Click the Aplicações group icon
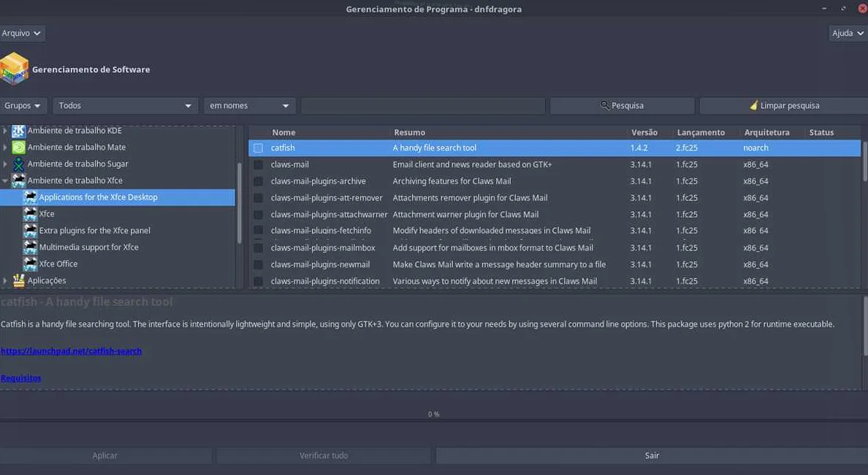This screenshot has height=475, width=868. coord(18,281)
